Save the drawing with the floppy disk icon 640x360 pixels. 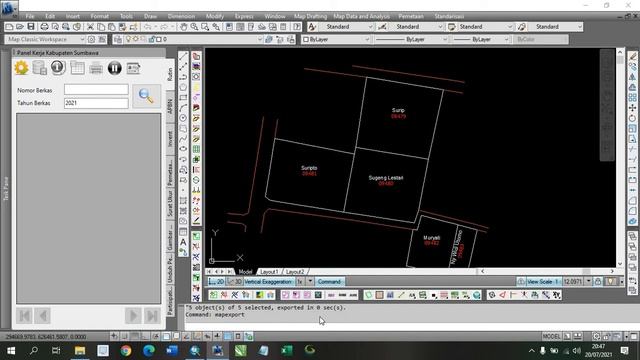tap(31, 27)
